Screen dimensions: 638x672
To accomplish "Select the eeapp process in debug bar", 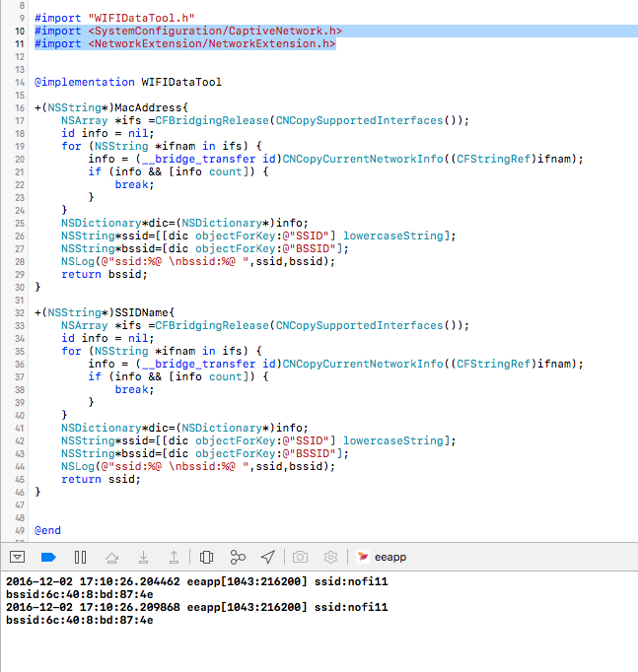I will pos(382,557).
